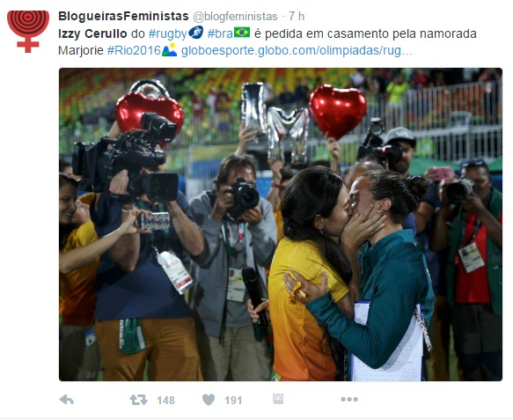This screenshot has width=513, height=420.
Task: Open the #rugby hashtag
Action: click(x=167, y=33)
